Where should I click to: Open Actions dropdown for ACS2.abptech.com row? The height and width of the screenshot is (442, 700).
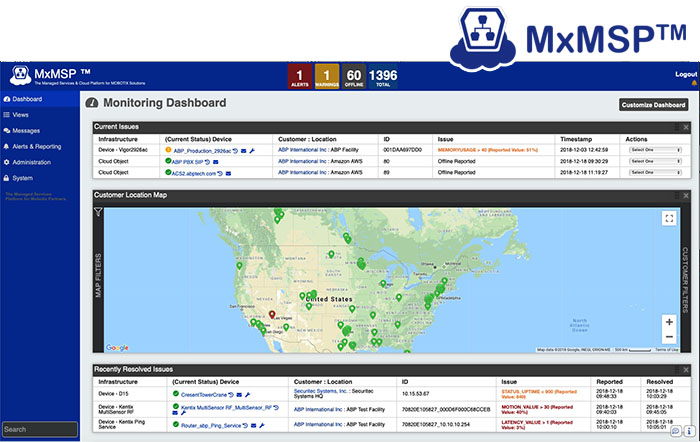pyautogui.click(x=655, y=172)
